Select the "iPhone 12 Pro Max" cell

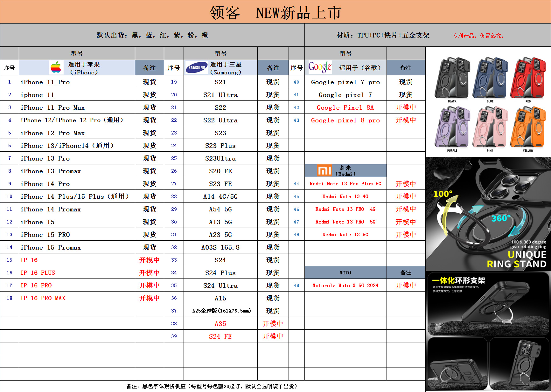pos(77,133)
